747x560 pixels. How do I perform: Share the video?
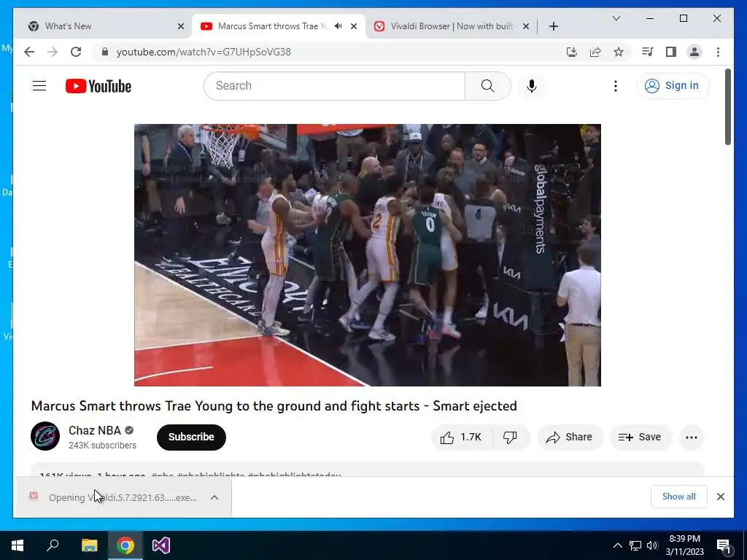coord(570,437)
